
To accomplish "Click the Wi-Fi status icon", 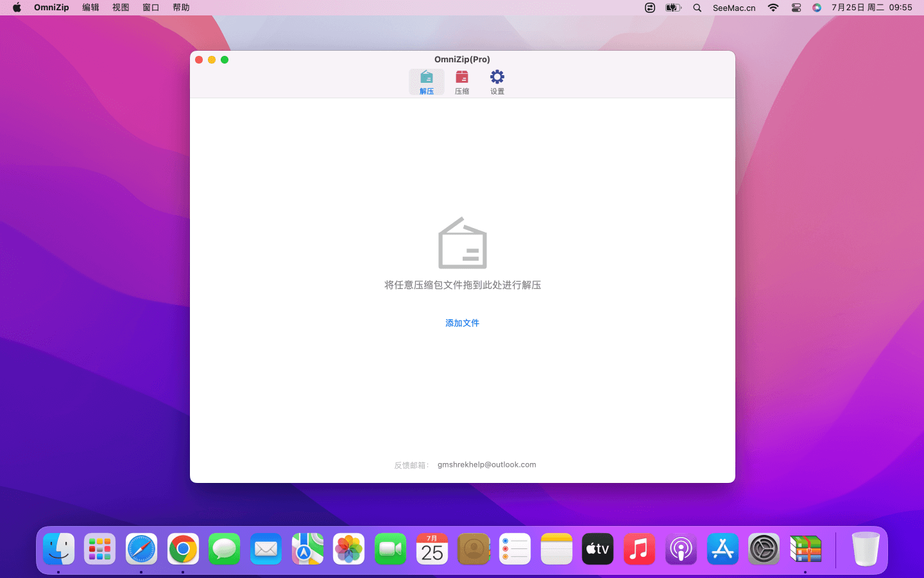I will coord(773,8).
